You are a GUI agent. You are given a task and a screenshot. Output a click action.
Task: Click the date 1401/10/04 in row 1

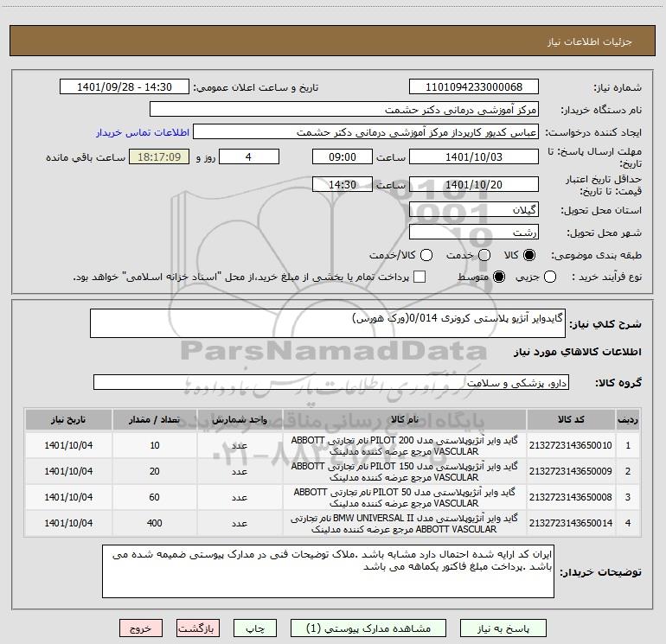(68, 445)
